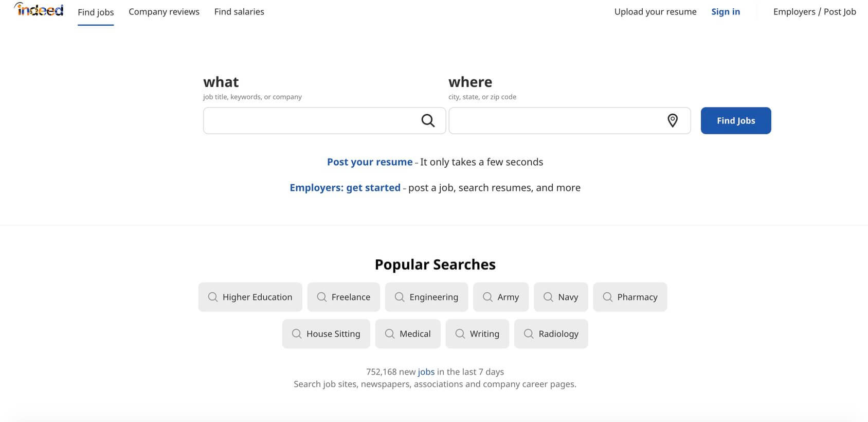868x422 pixels.
Task: Open Company reviews in the navigation
Action: (x=164, y=12)
